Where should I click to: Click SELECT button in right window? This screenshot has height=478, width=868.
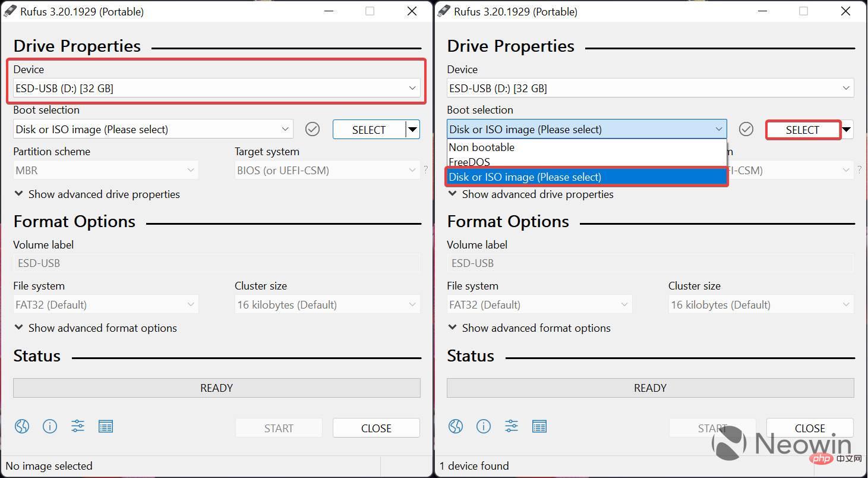click(x=803, y=130)
